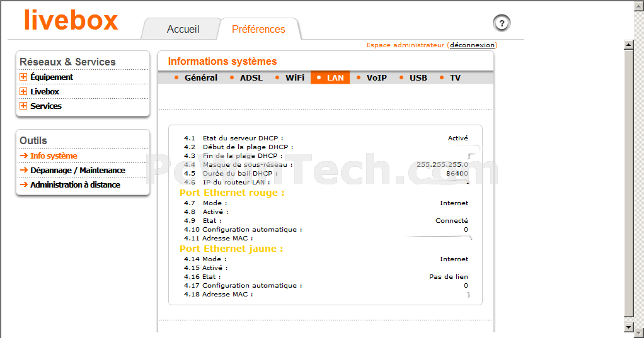Click the 'Réseaux & Services' heading
Viewport: 644px width, 338px height.
click(68, 62)
